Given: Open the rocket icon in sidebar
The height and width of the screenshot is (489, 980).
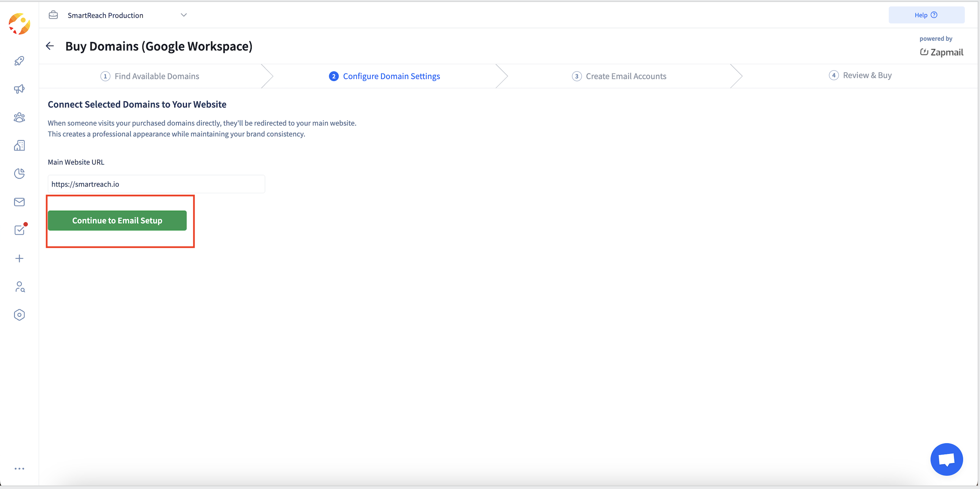Looking at the screenshot, I should click(19, 61).
